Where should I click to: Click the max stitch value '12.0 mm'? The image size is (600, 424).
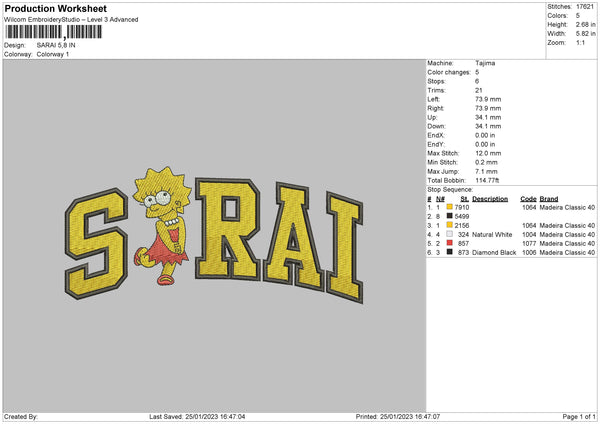click(x=488, y=153)
